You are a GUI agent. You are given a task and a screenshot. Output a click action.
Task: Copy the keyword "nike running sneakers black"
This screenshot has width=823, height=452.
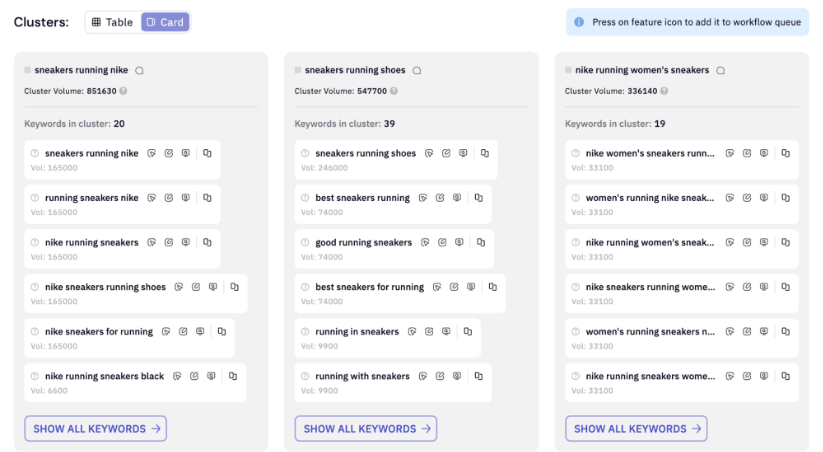(232, 376)
